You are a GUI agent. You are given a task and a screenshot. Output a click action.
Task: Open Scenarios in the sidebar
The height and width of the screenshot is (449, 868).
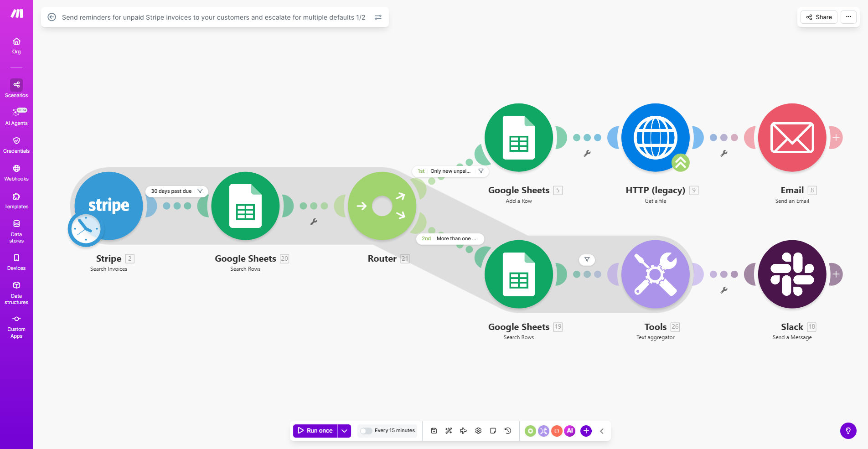coord(16,88)
